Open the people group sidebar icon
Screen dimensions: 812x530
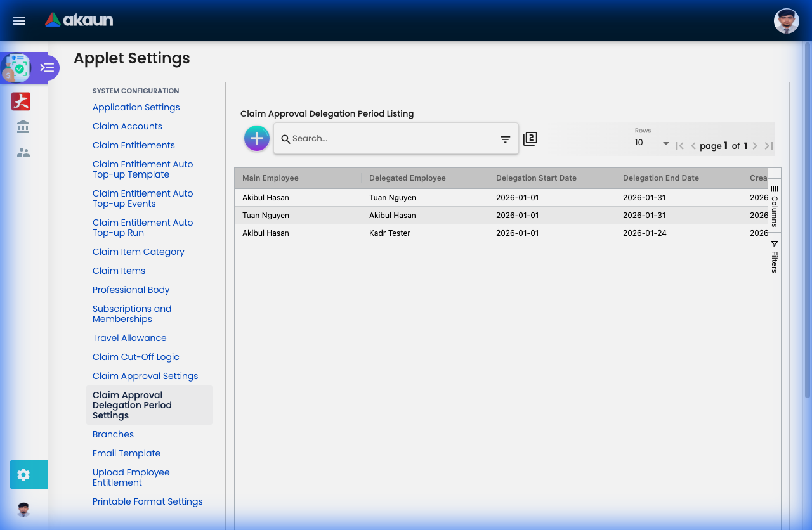point(23,152)
